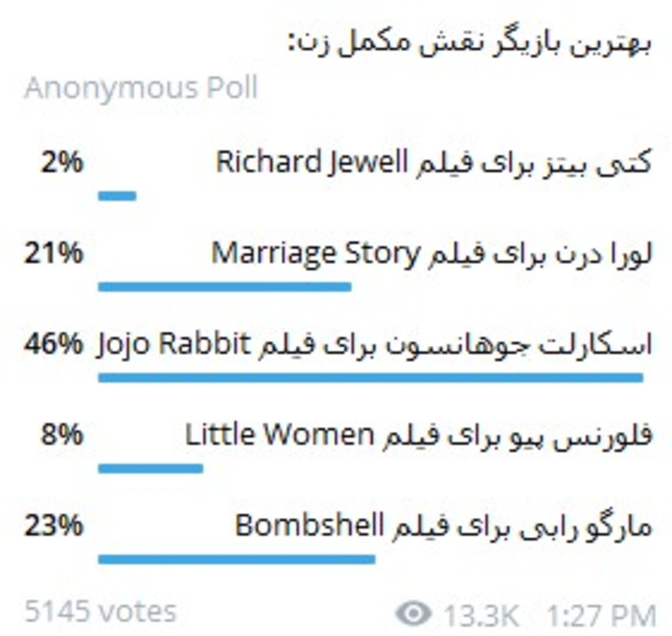The image size is (672, 636).
Task: Click the 1:27 PM timestamp
Action: pyautogui.click(x=601, y=615)
